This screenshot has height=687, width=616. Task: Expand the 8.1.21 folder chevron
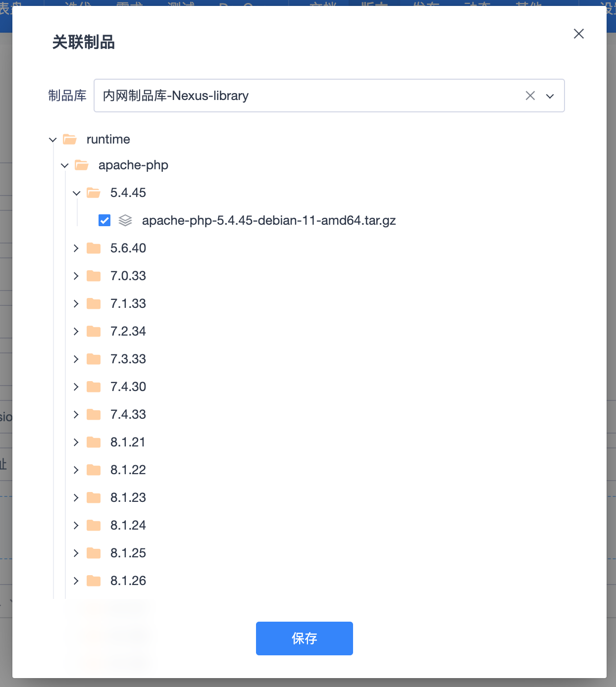tap(76, 442)
